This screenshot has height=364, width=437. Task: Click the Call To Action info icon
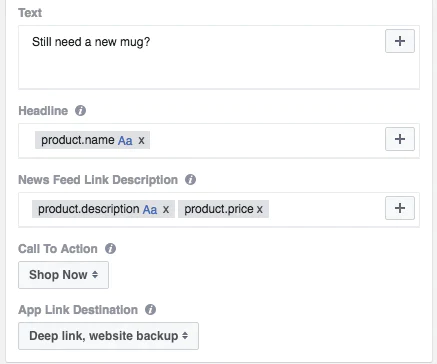click(110, 249)
